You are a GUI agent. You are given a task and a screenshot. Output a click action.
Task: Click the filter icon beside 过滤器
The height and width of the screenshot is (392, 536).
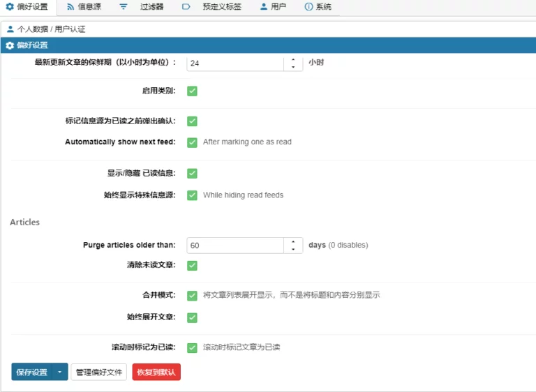124,7
